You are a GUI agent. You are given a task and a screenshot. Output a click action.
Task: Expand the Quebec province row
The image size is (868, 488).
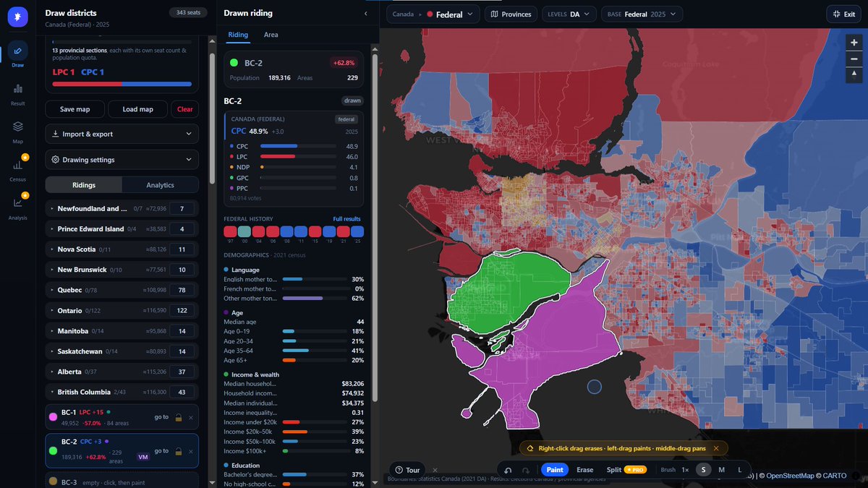122,290
